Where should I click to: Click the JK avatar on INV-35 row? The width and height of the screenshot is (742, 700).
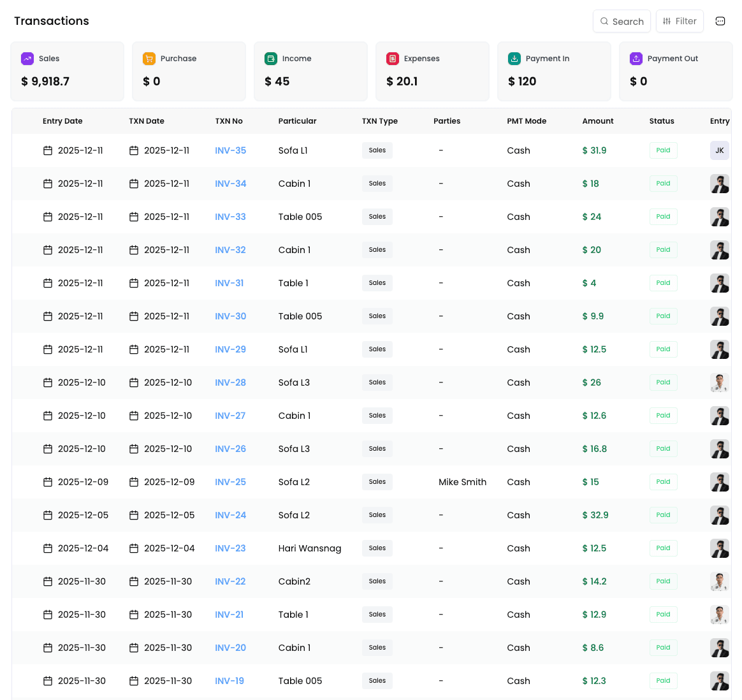pos(720,150)
